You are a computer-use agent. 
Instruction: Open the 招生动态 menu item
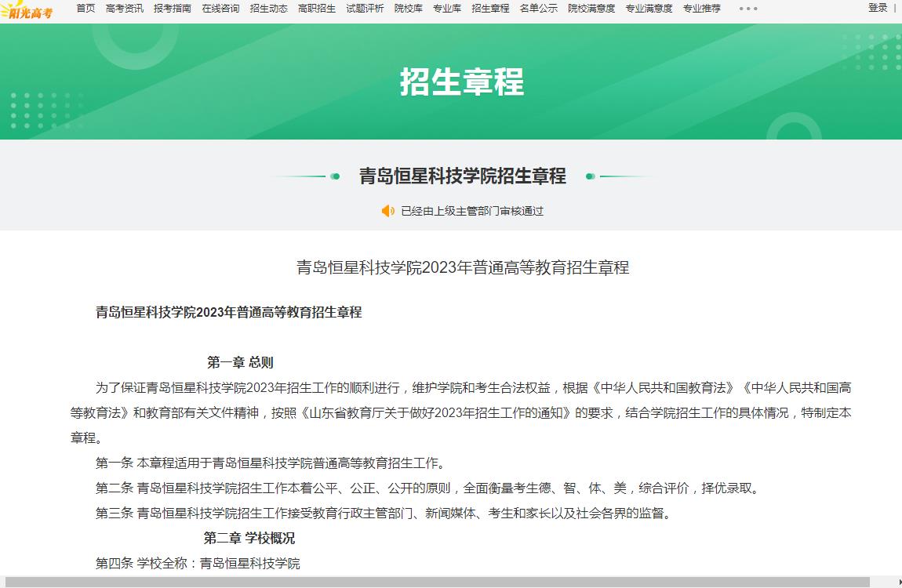[x=269, y=8]
